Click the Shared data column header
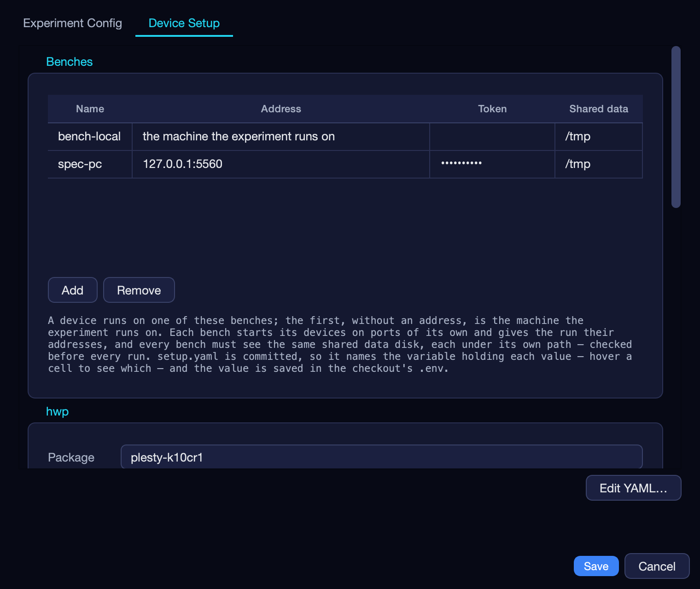 (x=599, y=109)
